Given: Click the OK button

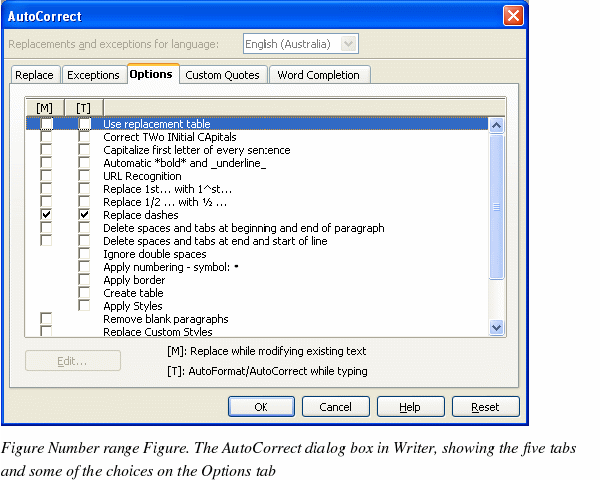Looking at the screenshot, I should point(260,407).
